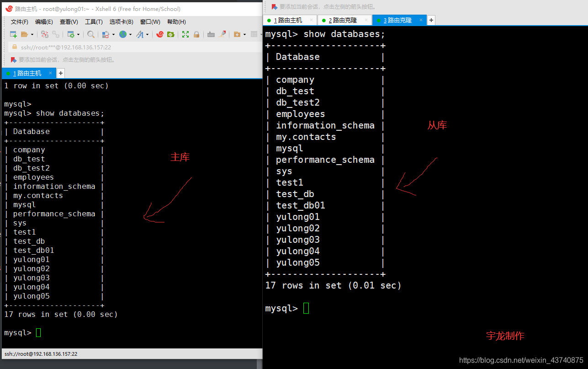Image resolution: width=588 pixels, height=369 pixels.
Task: Expand the new folder dropdown arrow
Action: tap(244, 35)
